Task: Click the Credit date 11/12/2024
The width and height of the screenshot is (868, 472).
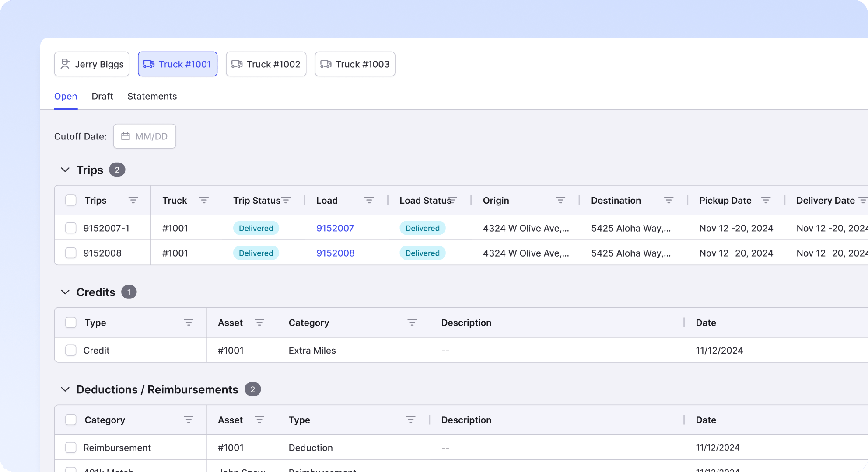Action: 720,351
